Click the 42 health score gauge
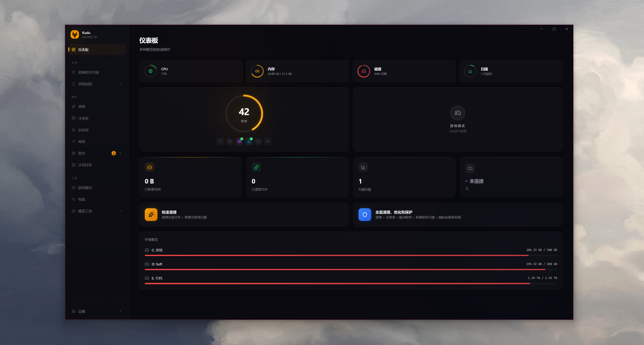This screenshot has width=644, height=345. 244,114
